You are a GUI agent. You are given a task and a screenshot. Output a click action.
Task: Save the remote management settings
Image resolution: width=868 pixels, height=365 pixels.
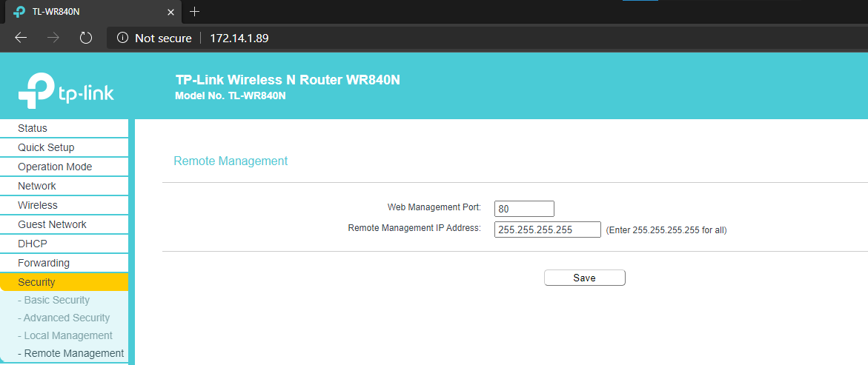[585, 278]
